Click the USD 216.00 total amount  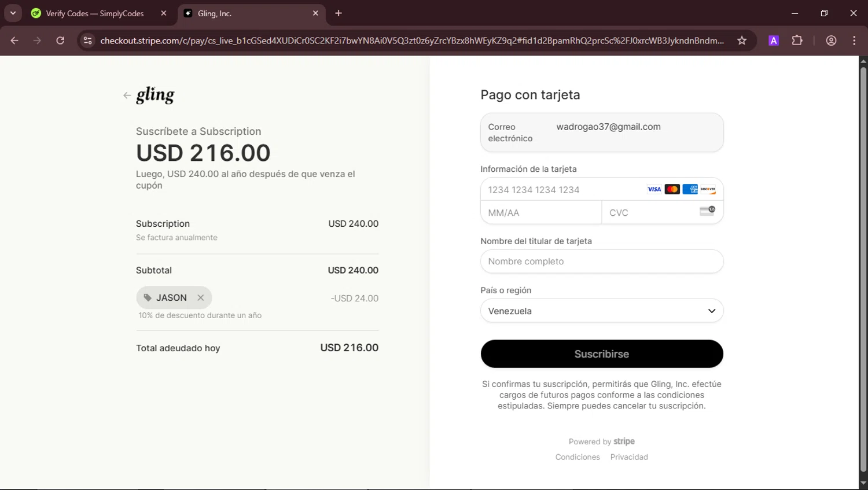tap(349, 348)
